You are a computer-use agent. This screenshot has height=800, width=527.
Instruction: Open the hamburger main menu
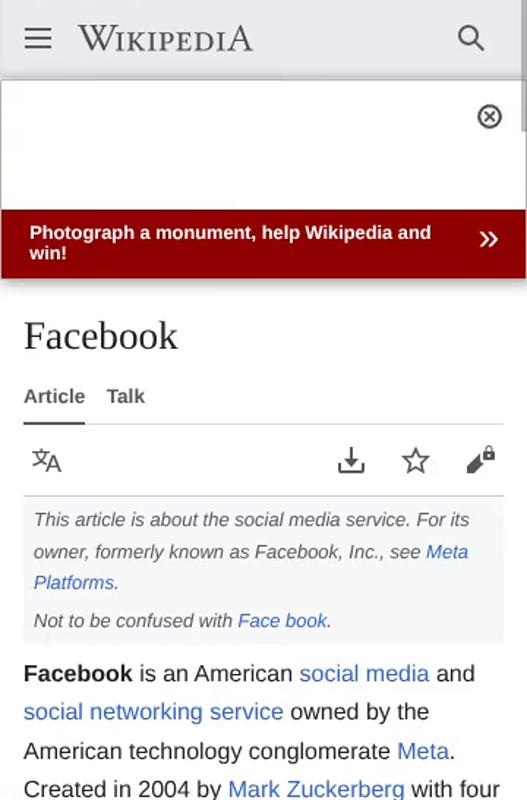pos(38,38)
